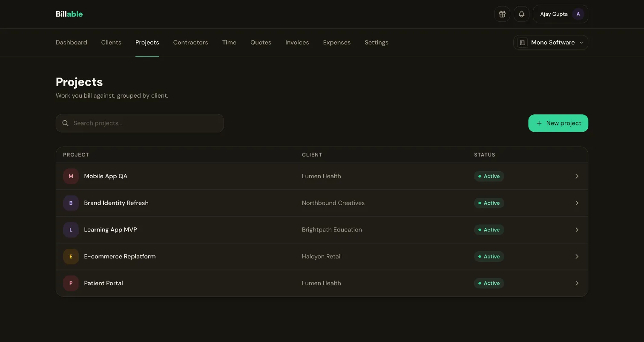
Task: Select the Projects tab
Action: click(x=147, y=43)
